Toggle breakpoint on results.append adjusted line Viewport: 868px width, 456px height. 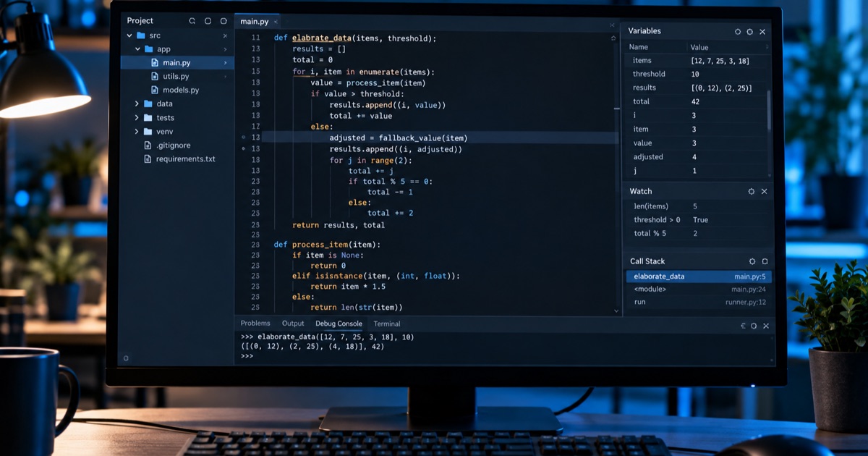tap(244, 149)
